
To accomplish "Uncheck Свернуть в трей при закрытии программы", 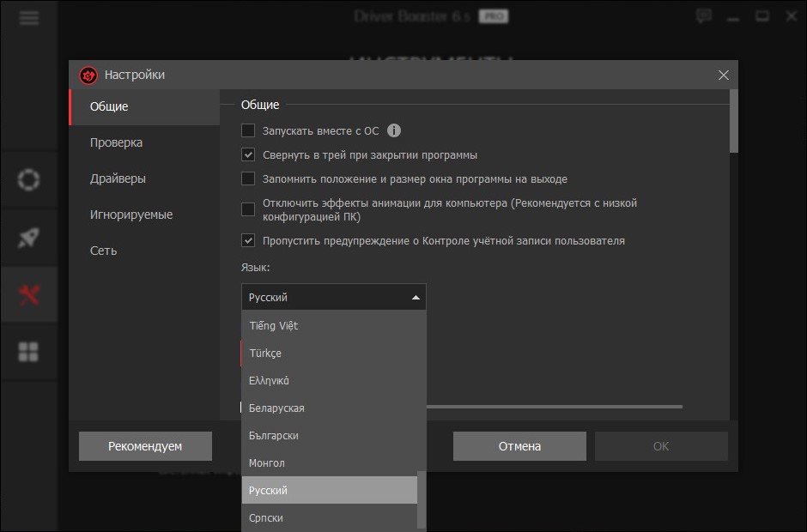I will [248, 155].
